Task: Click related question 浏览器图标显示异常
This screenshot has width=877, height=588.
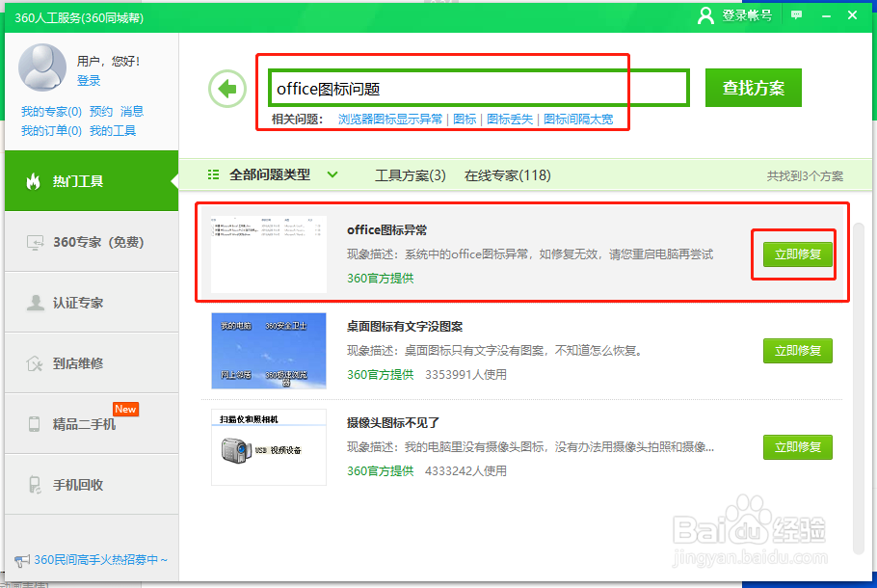Action: (x=390, y=120)
